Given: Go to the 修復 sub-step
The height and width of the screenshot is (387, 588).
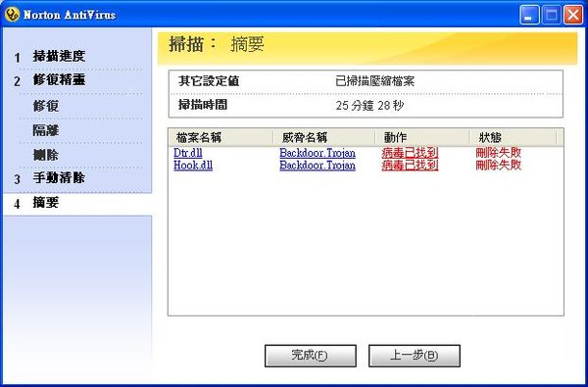Looking at the screenshot, I should click(x=46, y=106).
